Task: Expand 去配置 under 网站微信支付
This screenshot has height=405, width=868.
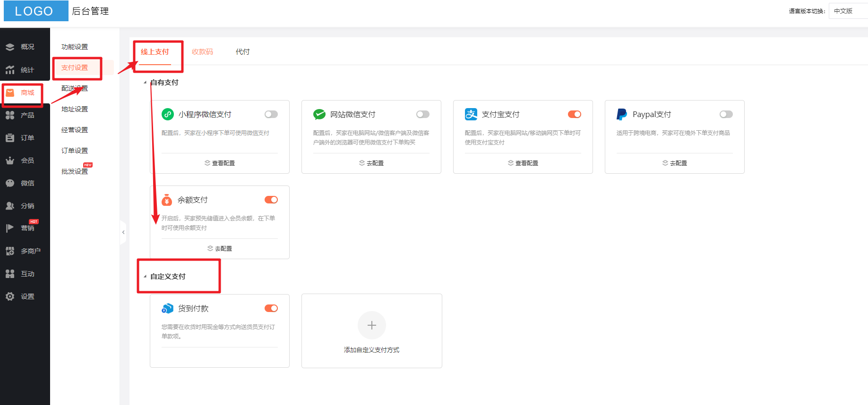Action: 371,163
